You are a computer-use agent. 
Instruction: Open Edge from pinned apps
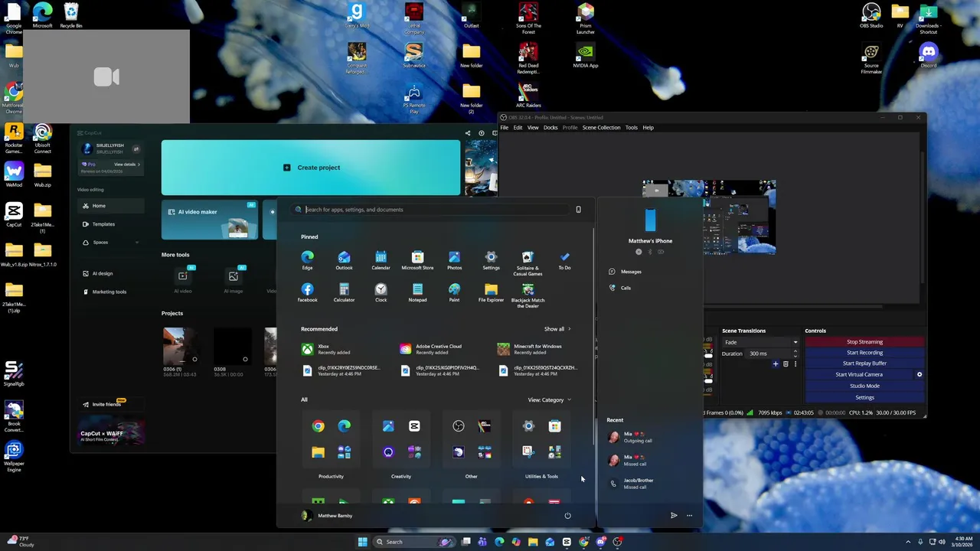tap(307, 260)
